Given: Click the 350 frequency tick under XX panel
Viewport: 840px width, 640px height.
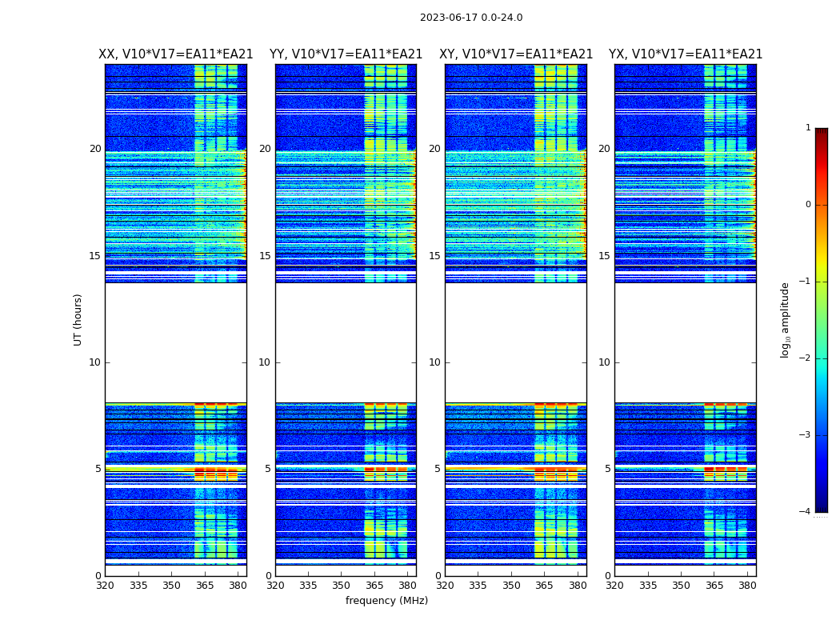Looking at the screenshot, I should click(171, 586).
